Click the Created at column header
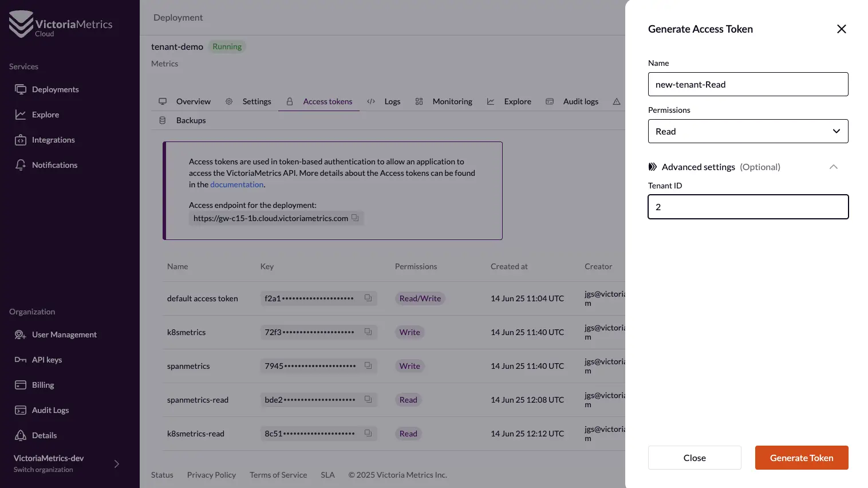Image resolution: width=868 pixels, height=488 pixels. pos(509,266)
